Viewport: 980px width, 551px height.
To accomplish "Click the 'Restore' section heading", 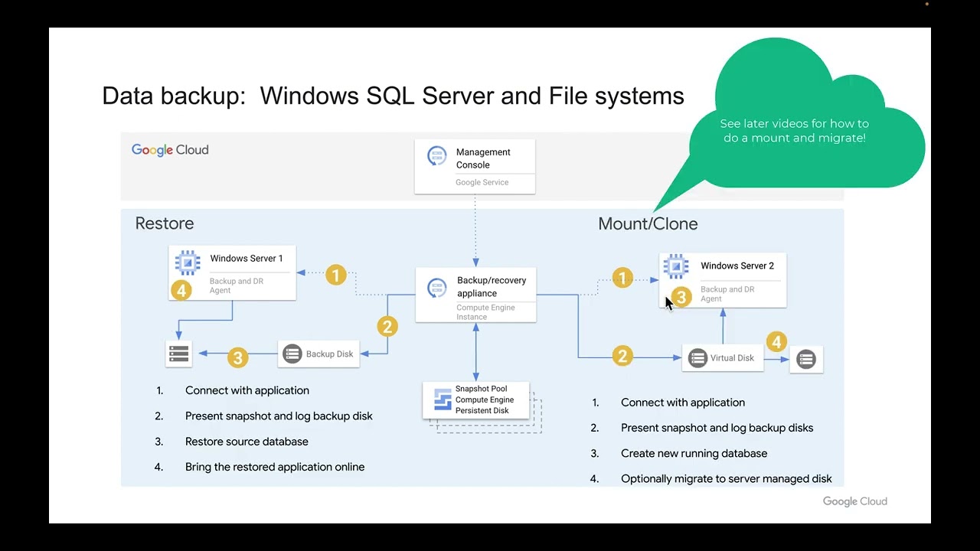I will (x=165, y=223).
